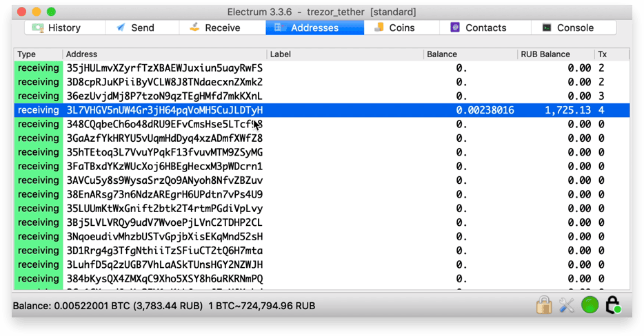644x336 pixels.
Task: Click the 1,725.13 RUB balance cell
Action: [567, 110]
